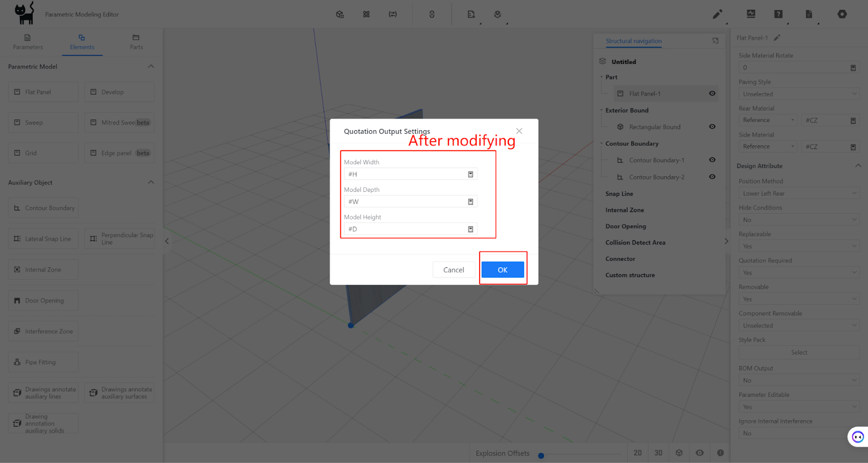Open the BOM Output dropdown
This screenshot has height=463, width=868.
click(x=799, y=381)
